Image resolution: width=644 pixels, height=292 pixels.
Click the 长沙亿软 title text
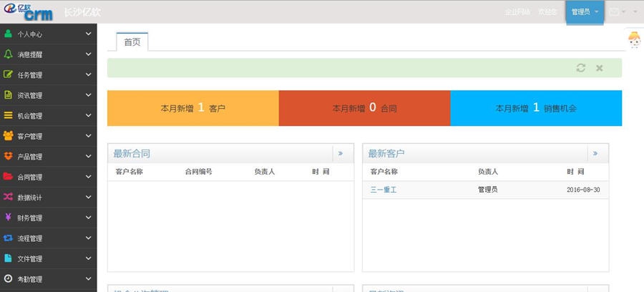coord(82,12)
